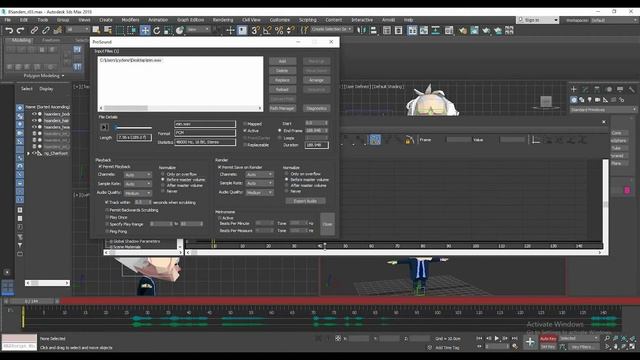
Task: Click the Export Audio button
Action: coord(305,201)
